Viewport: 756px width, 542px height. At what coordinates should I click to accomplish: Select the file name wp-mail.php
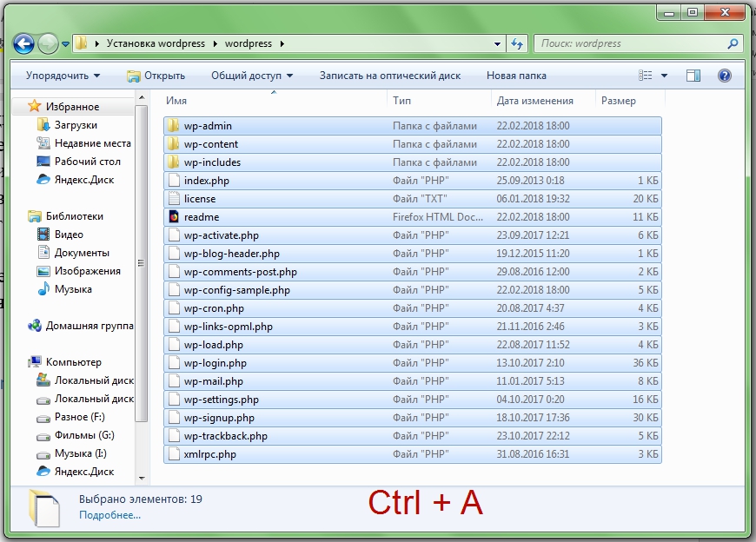213,381
